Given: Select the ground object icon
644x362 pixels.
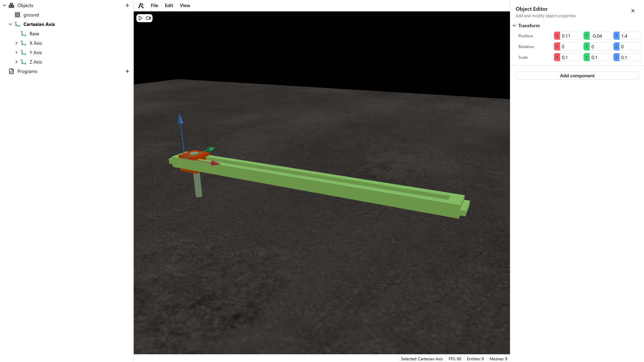Looking at the screenshot, I should click(17, 15).
